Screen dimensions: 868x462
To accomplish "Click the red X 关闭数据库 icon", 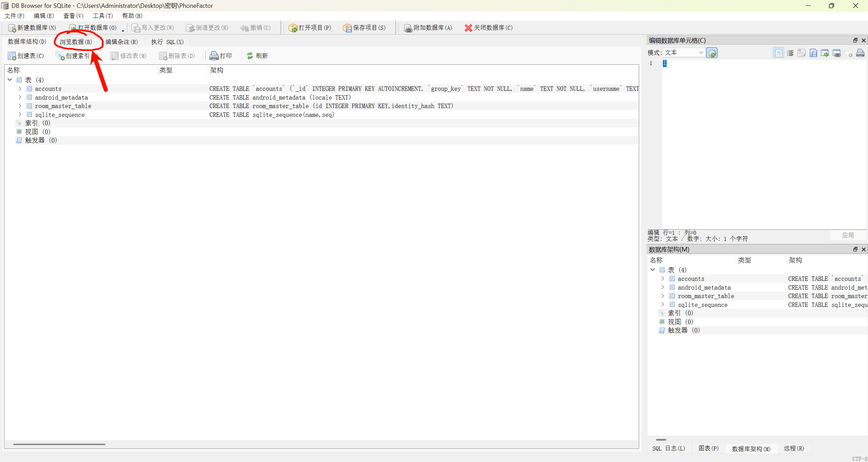I will click(x=468, y=28).
